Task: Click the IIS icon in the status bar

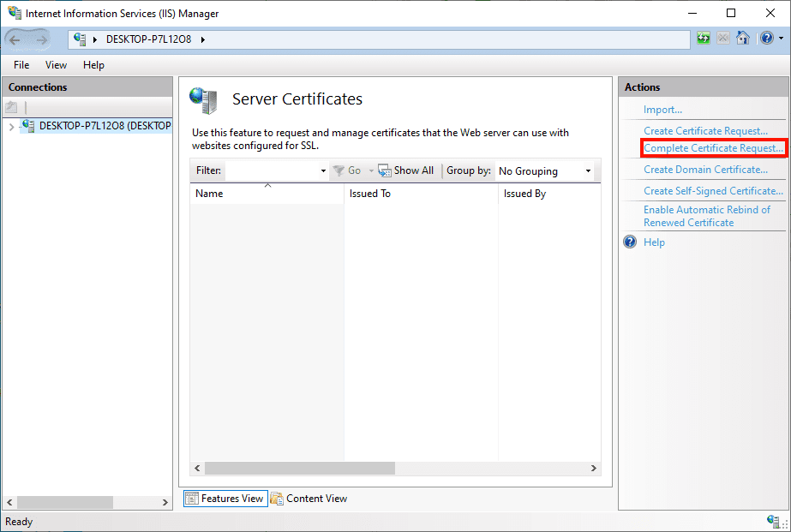Action: [774, 521]
